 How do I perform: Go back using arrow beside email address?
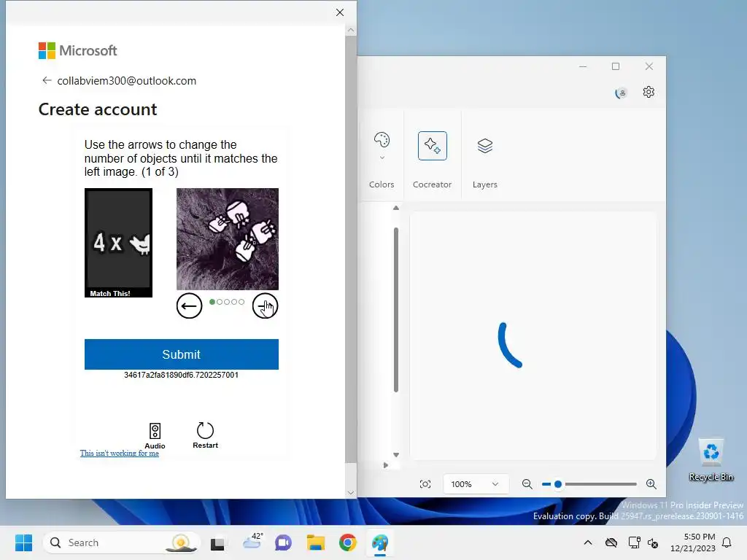click(46, 80)
